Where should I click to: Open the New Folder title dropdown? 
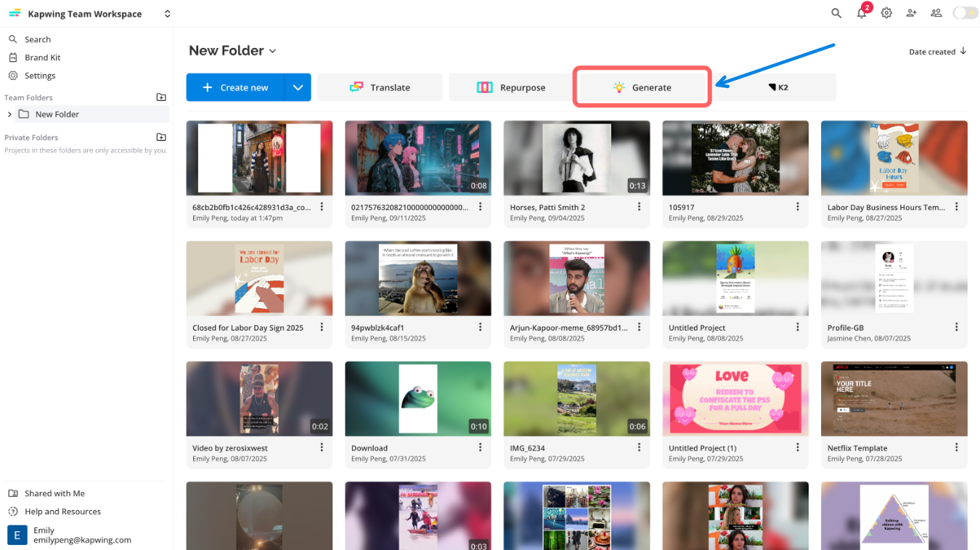(272, 51)
